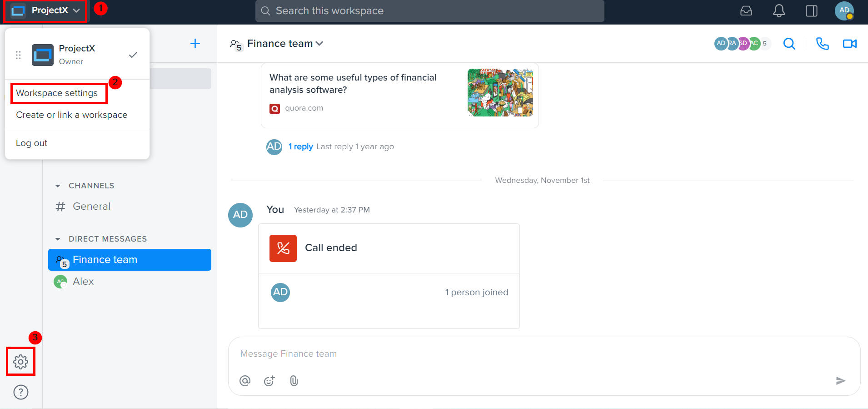Click the help question mark icon
868x409 pixels.
(x=20, y=392)
